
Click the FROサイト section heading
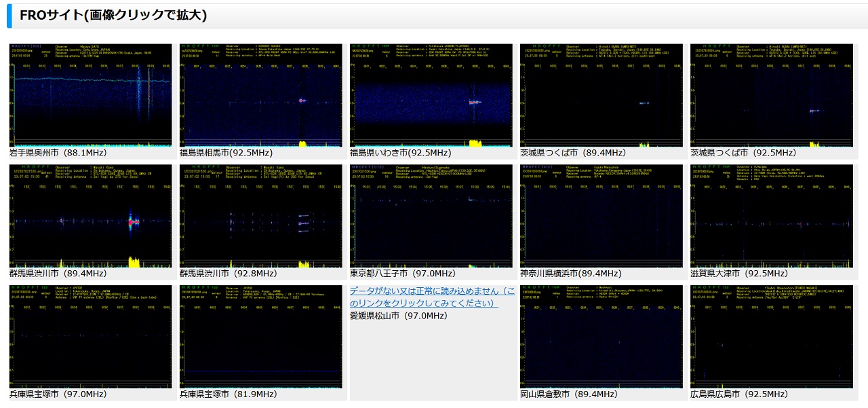(x=113, y=15)
